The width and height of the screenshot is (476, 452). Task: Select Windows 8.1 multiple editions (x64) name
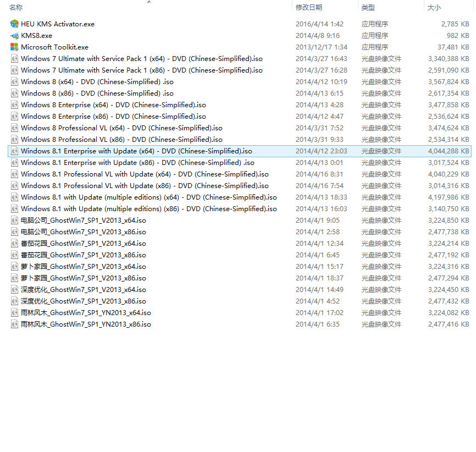point(149,197)
